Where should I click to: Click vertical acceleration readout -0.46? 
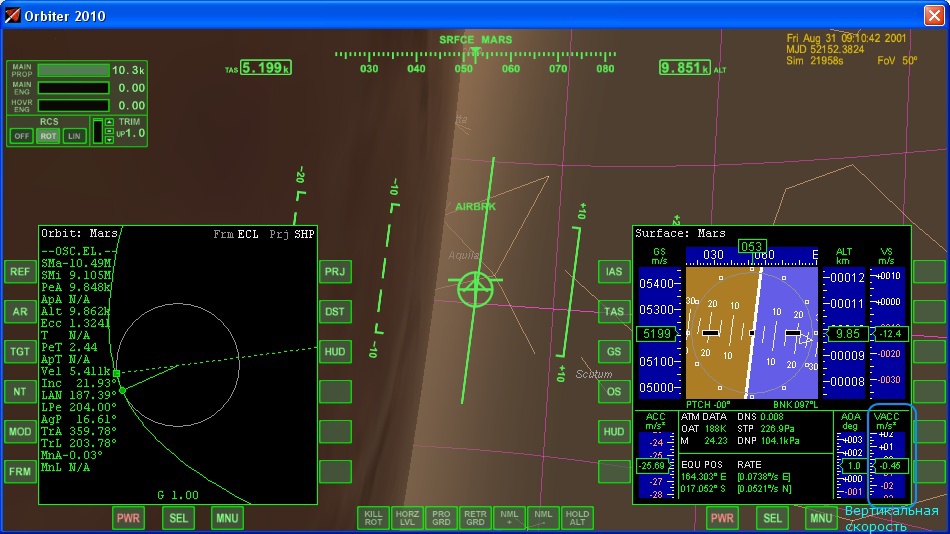pyautogui.click(x=890, y=466)
